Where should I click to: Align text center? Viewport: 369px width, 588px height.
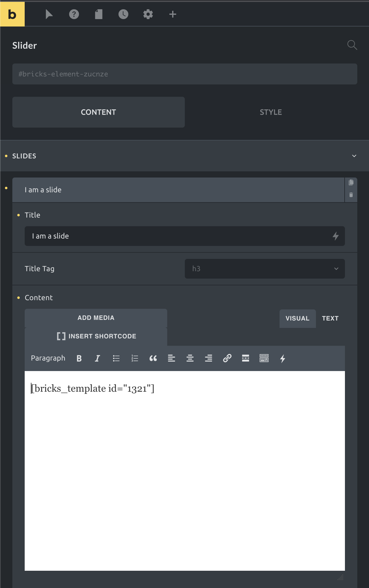pyautogui.click(x=190, y=358)
